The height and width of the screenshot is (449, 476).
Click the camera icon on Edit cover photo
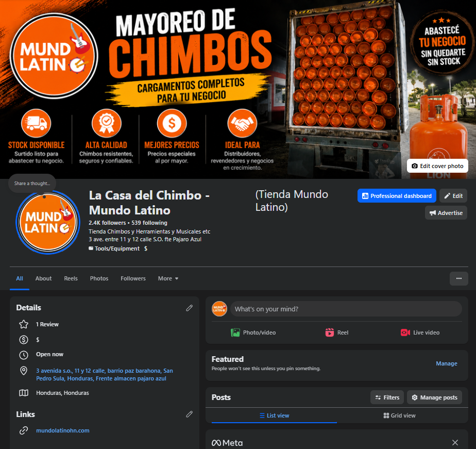click(x=414, y=166)
